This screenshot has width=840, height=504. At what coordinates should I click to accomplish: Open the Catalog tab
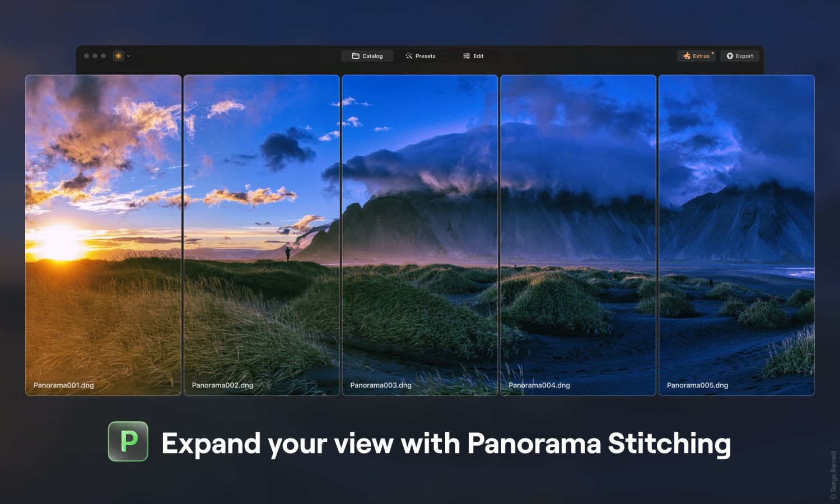point(367,56)
